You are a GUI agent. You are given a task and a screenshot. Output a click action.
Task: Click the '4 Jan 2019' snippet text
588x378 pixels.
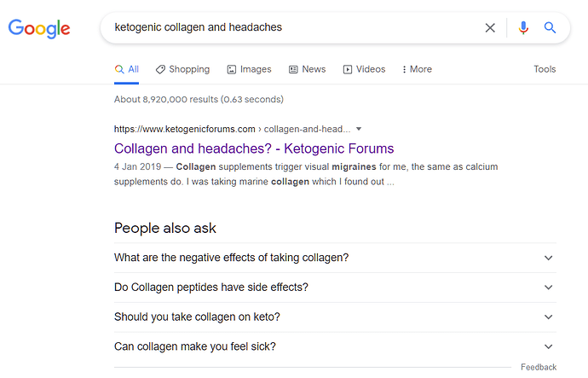tap(137, 166)
